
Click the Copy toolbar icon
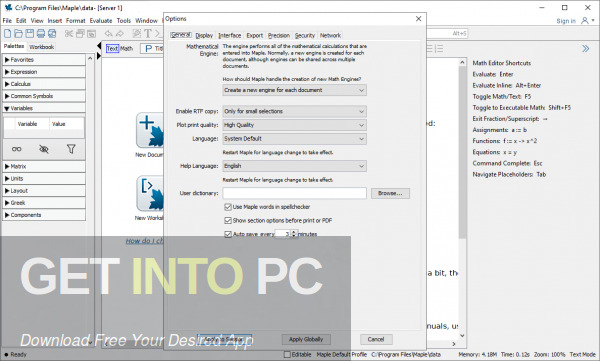[80, 34]
